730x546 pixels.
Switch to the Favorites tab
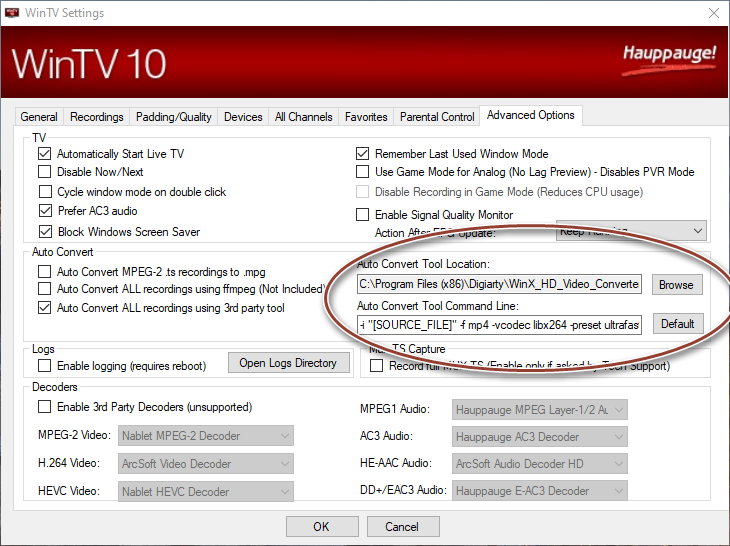(366, 117)
